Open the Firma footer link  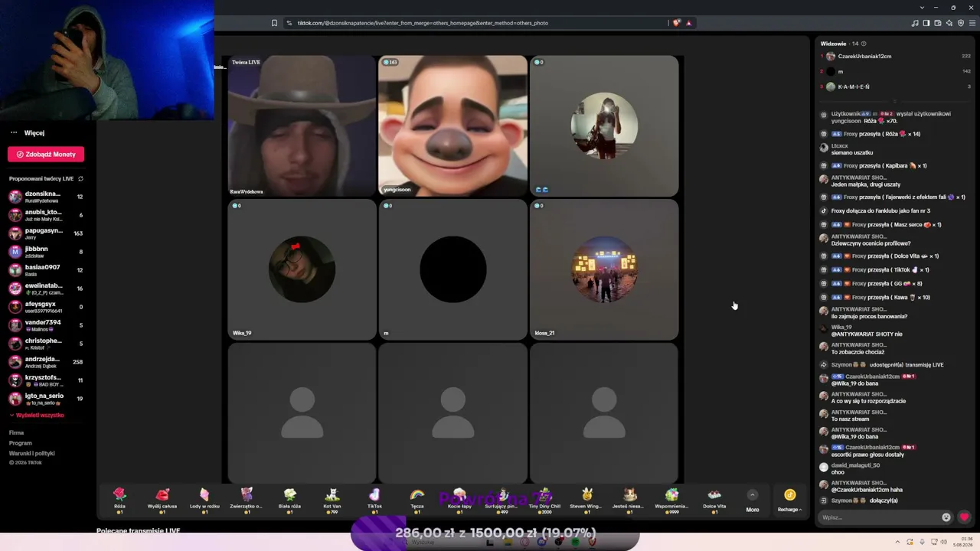16,433
